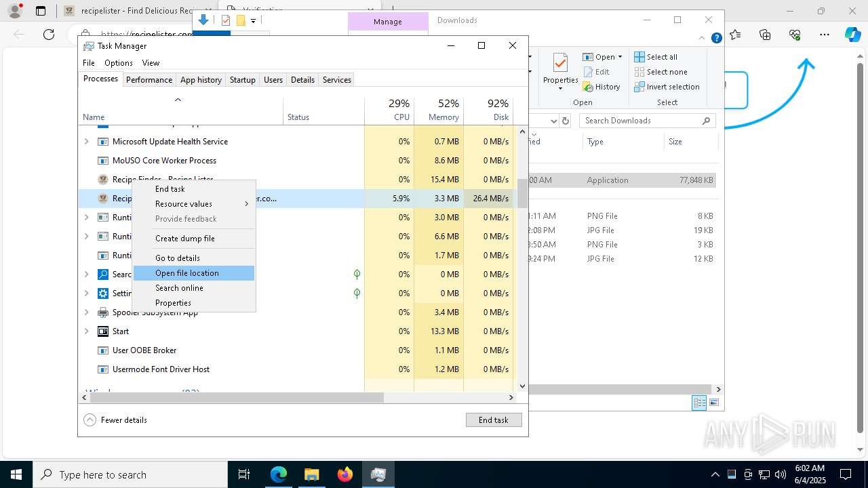
Task: Click the Edge refresh button
Action: pyautogui.click(x=49, y=35)
